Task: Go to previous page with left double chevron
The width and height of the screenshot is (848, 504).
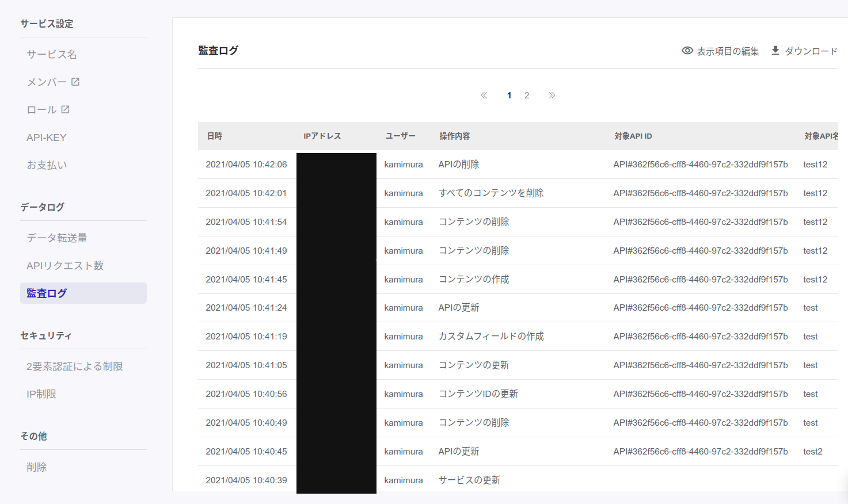Action: 484,96
